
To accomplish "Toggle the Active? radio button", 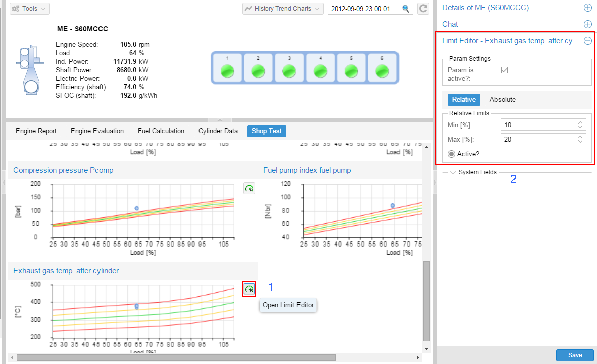I will click(x=452, y=154).
